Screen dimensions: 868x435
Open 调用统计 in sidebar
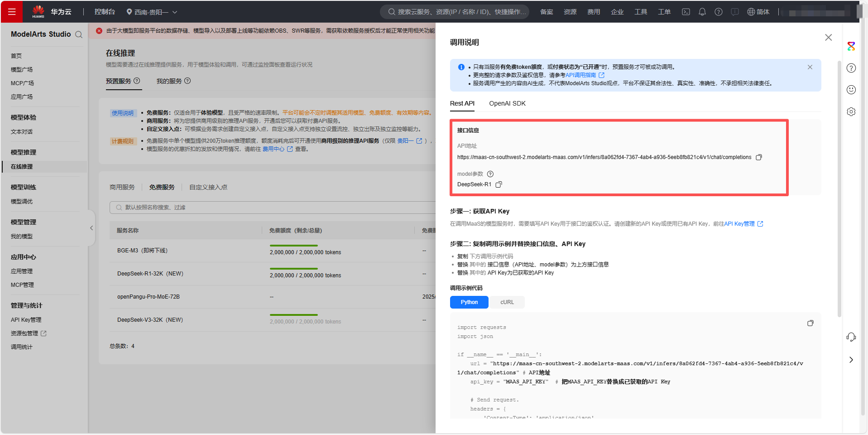pyautogui.click(x=22, y=347)
